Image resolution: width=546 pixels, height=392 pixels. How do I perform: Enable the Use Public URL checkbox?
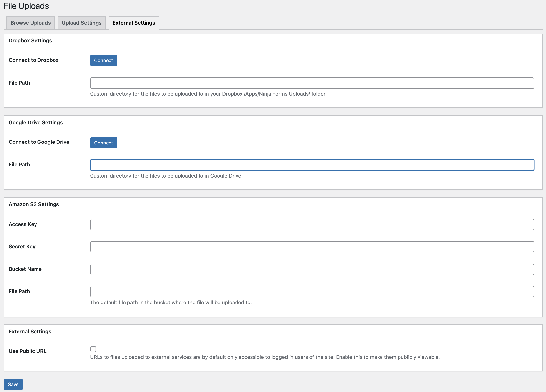pos(93,349)
